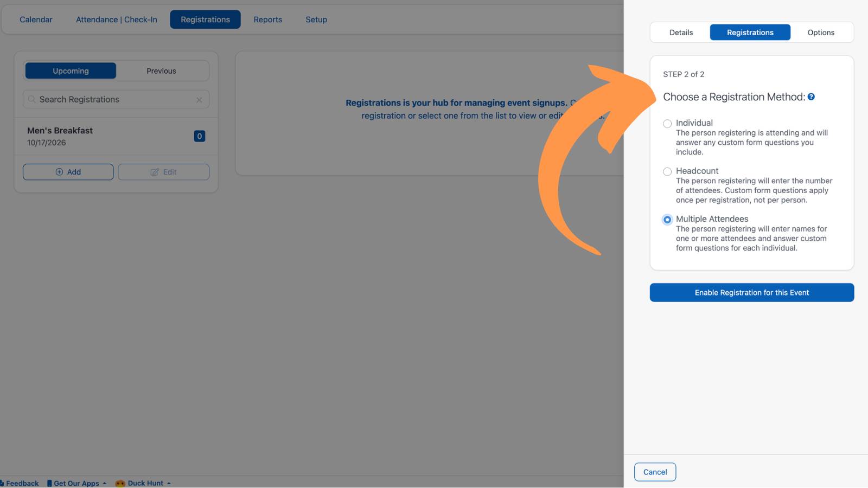
Task: Clear the Search Registrations field with X
Action: [199, 100]
